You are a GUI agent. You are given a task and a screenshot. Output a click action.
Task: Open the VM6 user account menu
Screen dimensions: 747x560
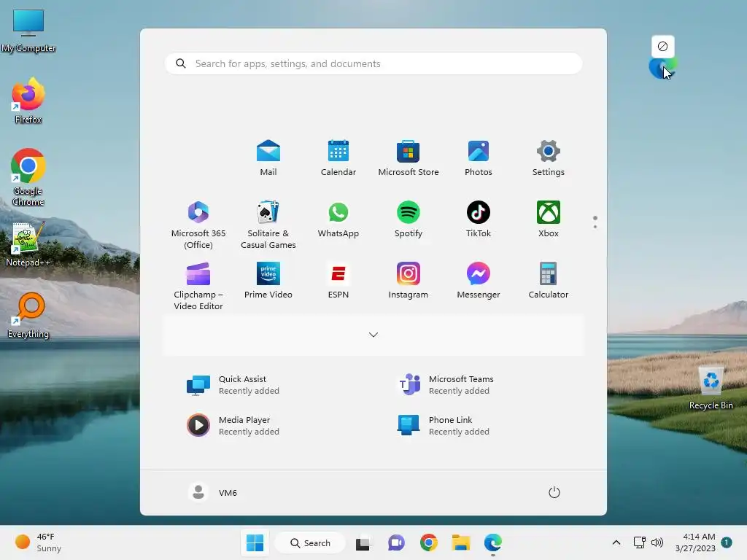212,492
